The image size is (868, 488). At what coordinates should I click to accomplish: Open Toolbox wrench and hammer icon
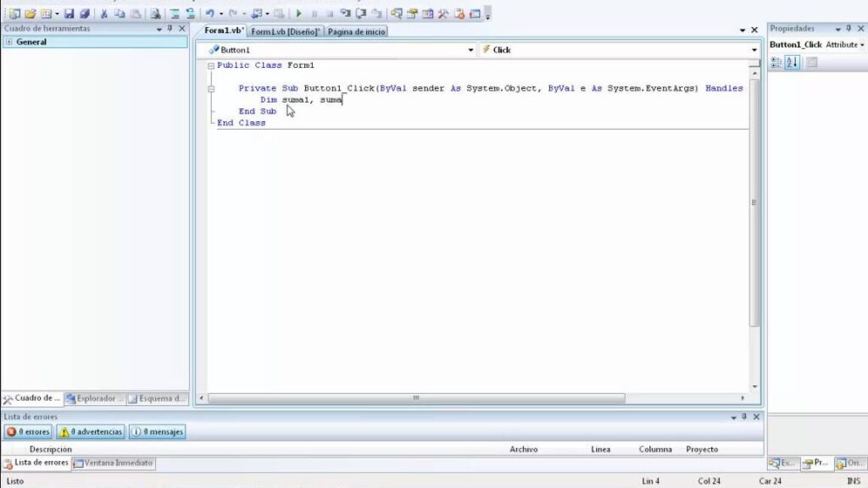pos(443,14)
